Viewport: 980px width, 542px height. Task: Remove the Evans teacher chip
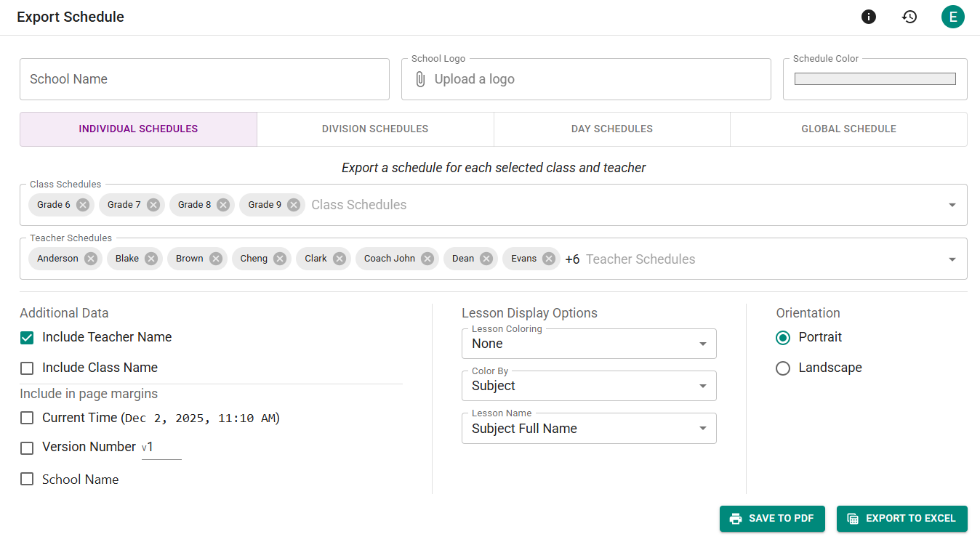pyautogui.click(x=549, y=258)
